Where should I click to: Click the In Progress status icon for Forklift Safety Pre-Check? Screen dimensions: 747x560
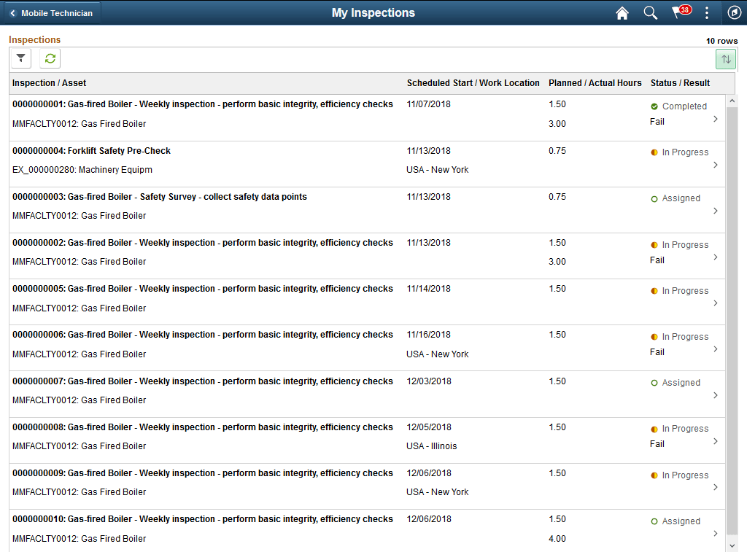click(x=654, y=152)
